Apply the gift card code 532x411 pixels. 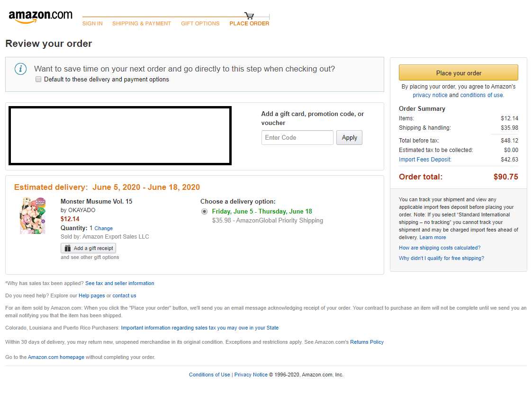[x=349, y=138]
